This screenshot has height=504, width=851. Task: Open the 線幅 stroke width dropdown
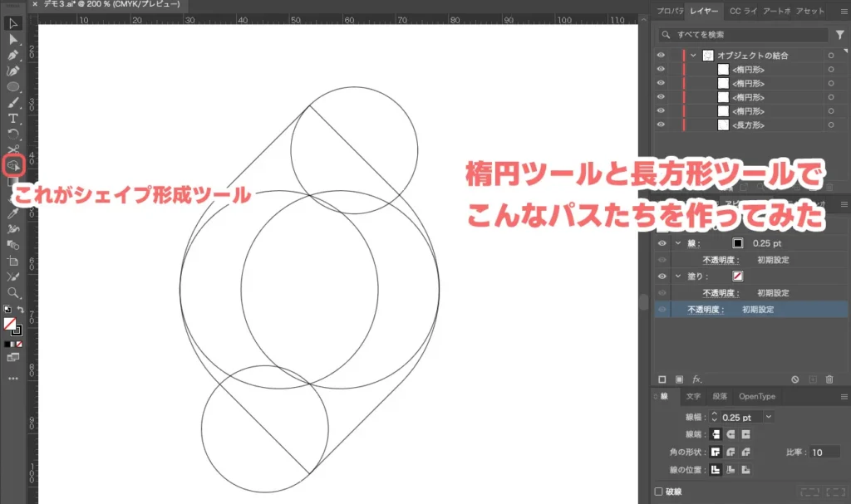click(768, 417)
